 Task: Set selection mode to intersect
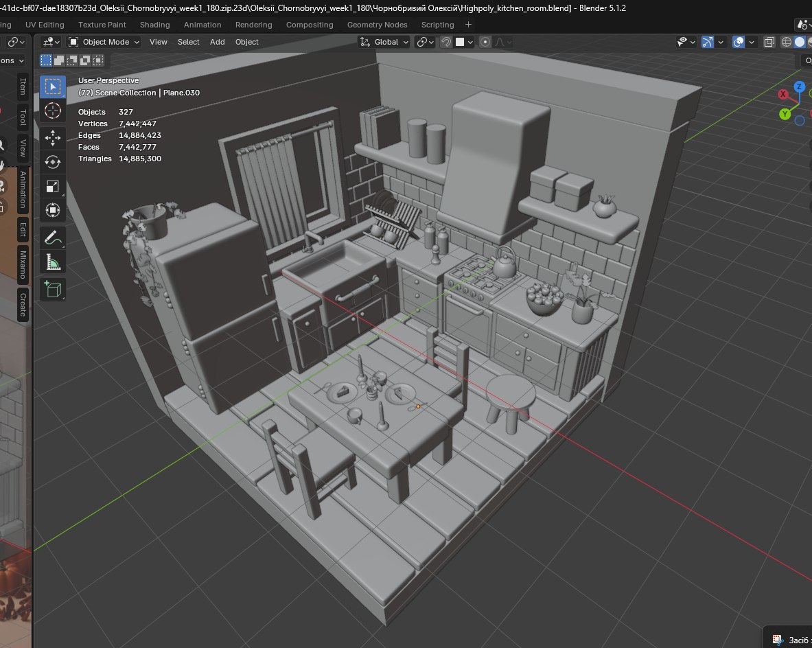(98, 60)
